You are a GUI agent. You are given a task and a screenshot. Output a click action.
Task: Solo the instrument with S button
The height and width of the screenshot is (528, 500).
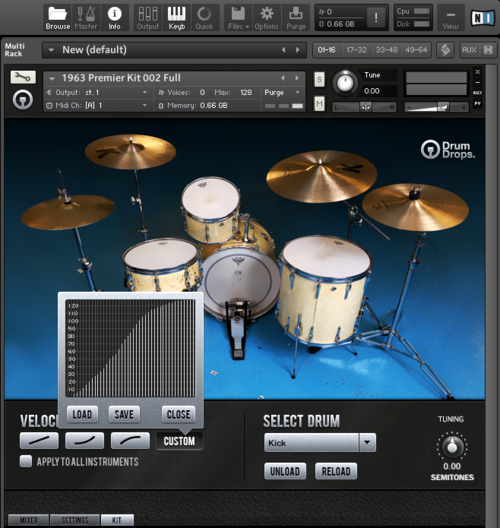[x=319, y=79]
